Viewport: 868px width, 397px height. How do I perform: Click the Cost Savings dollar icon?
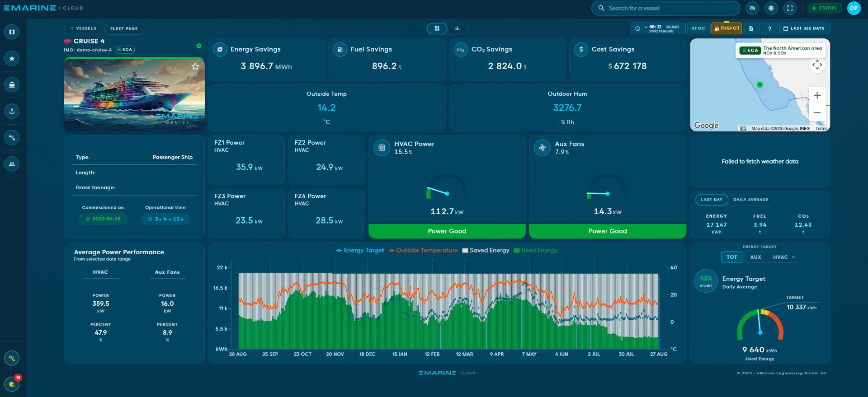pyautogui.click(x=581, y=50)
